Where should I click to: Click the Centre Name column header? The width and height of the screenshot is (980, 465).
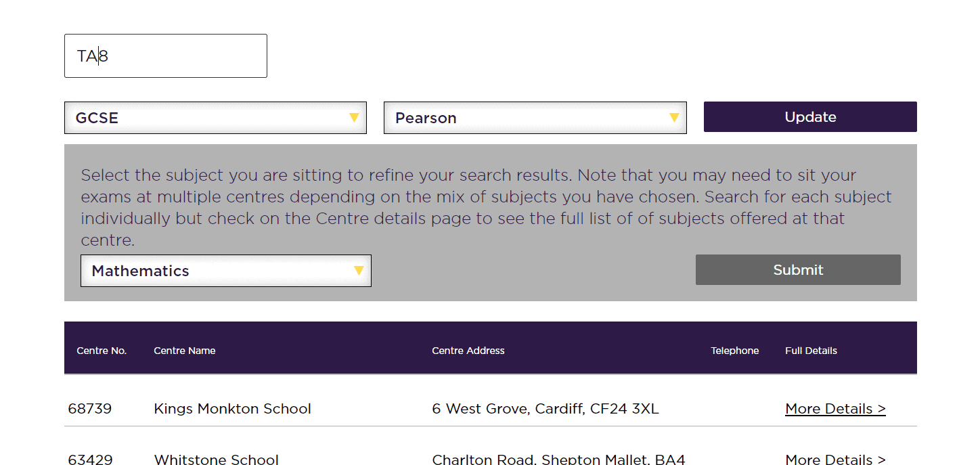point(185,351)
